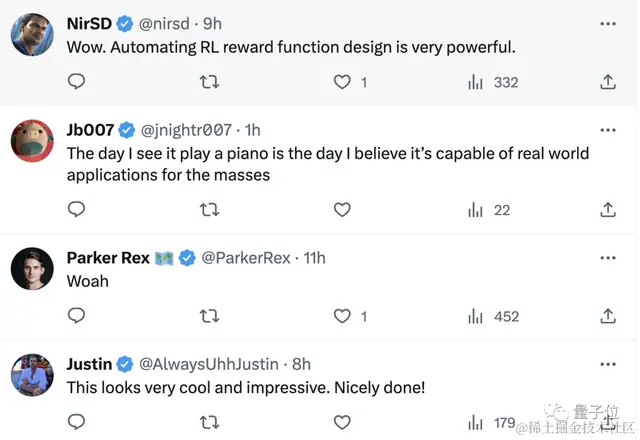640x440 pixels.
Task: Open more options on Parker Rex's tweet
Action: [608, 258]
